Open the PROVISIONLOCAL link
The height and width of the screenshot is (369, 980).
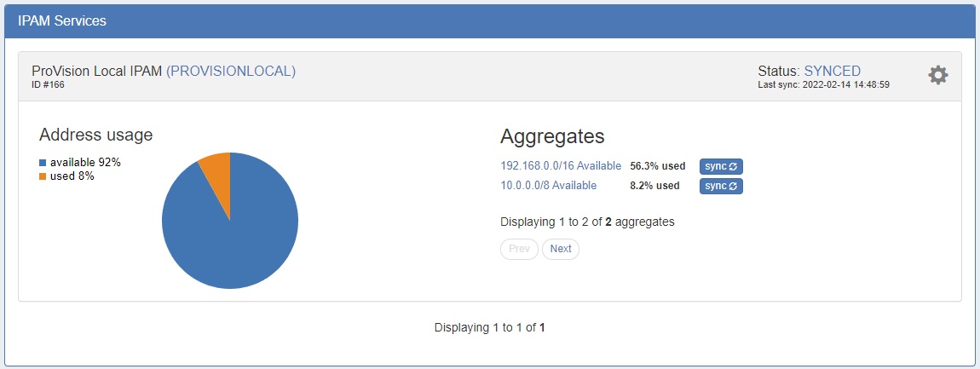(x=231, y=71)
